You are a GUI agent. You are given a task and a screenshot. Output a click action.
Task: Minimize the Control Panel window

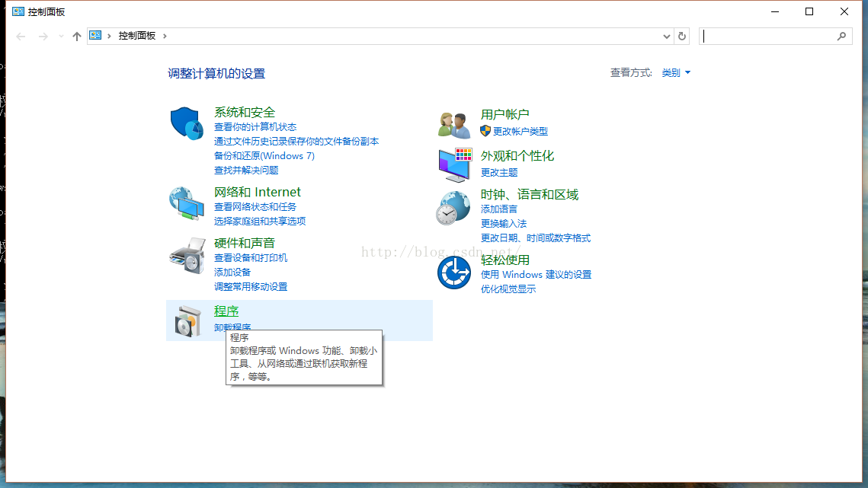click(x=775, y=11)
